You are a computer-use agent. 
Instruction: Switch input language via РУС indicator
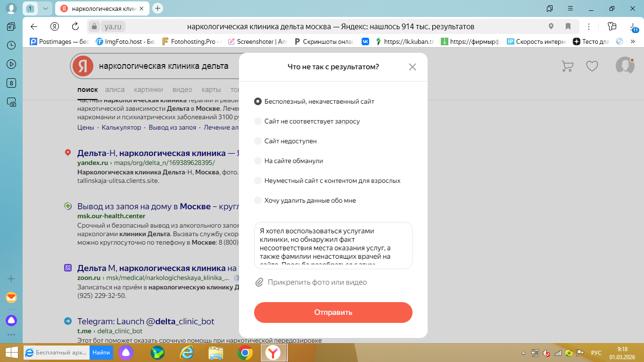596,353
